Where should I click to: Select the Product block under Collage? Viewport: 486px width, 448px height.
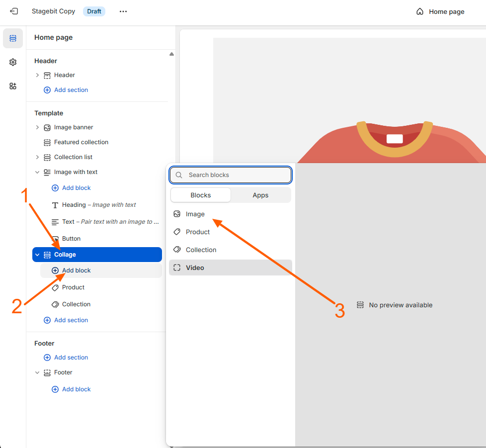101,287
